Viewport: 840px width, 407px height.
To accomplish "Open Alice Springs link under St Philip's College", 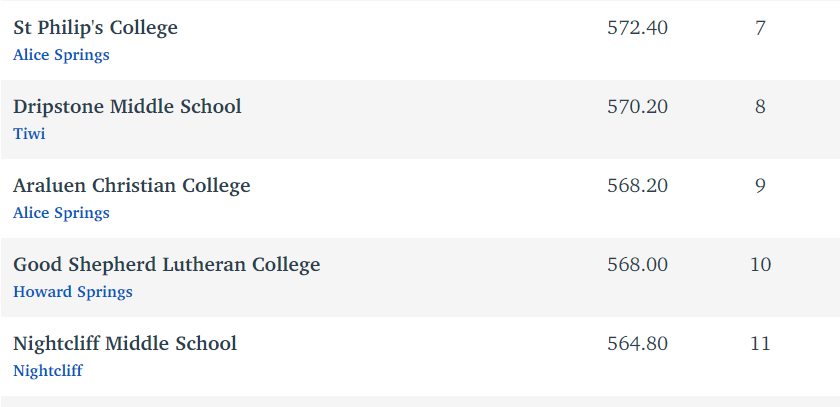I will pos(61,55).
